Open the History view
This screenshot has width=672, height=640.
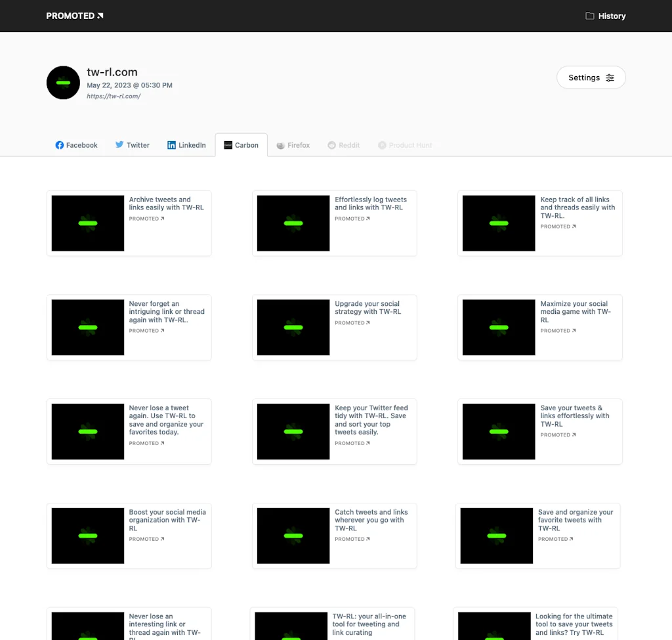605,16
